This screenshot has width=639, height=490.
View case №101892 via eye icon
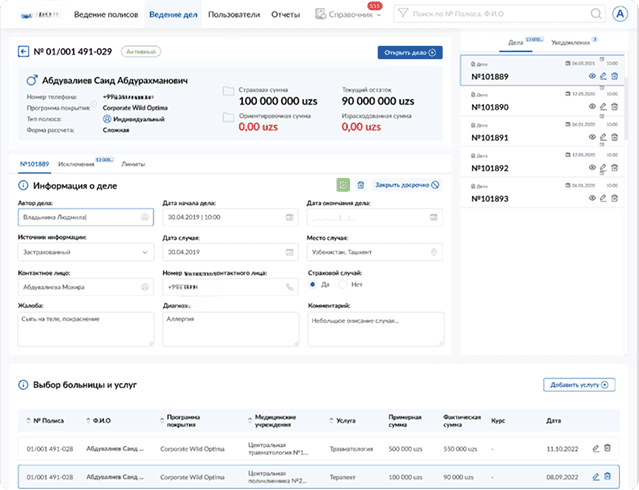(592, 168)
